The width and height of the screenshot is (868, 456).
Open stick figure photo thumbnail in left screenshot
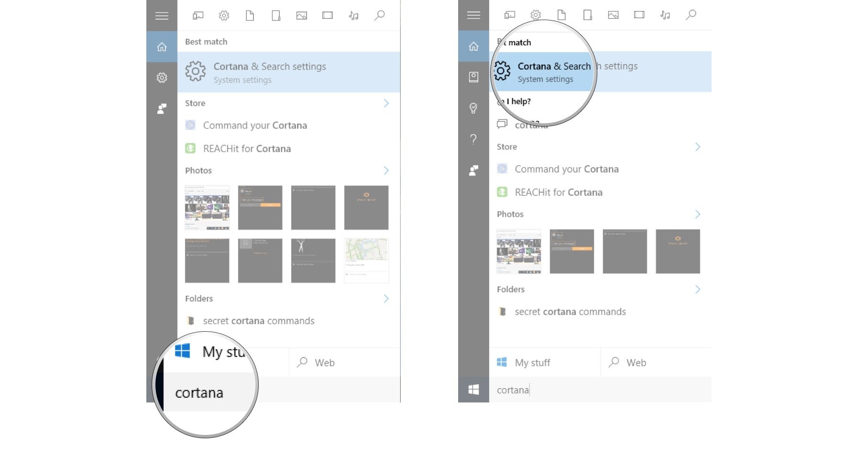pyautogui.click(x=313, y=261)
